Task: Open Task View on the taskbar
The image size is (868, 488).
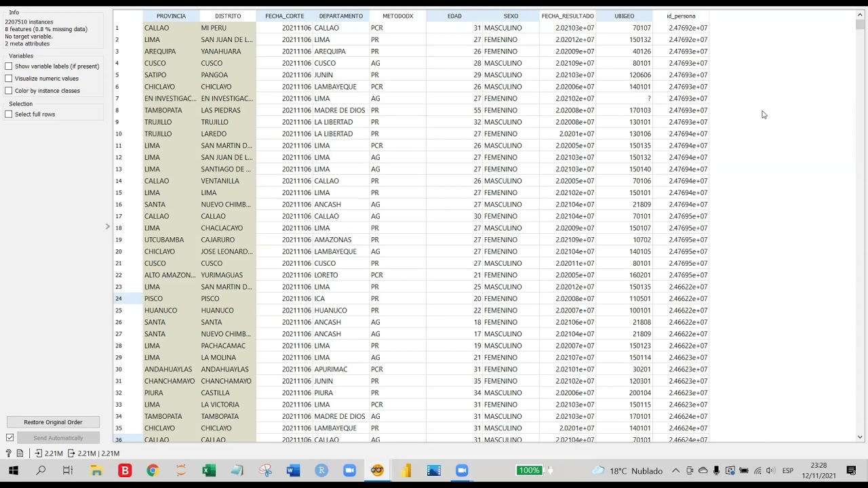Action: pyautogui.click(x=68, y=470)
